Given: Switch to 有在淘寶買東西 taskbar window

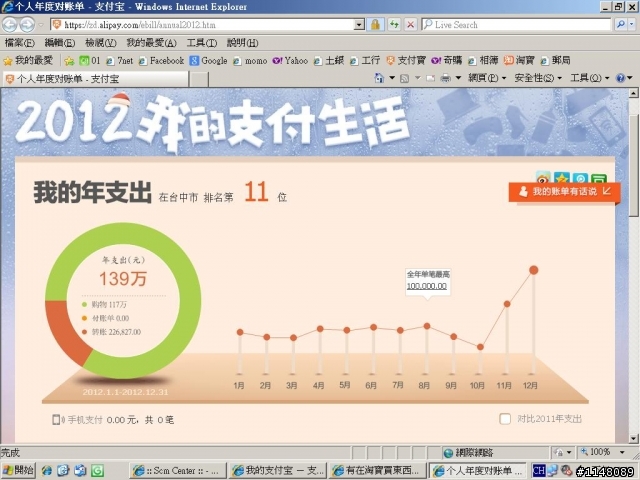Looking at the screenshot, I should click(378, 471).
